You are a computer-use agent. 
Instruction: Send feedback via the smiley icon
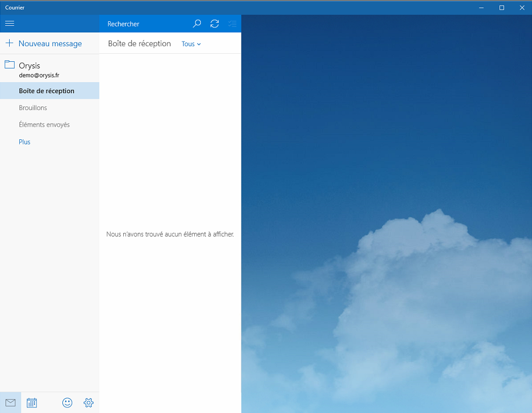click(67, 403)
